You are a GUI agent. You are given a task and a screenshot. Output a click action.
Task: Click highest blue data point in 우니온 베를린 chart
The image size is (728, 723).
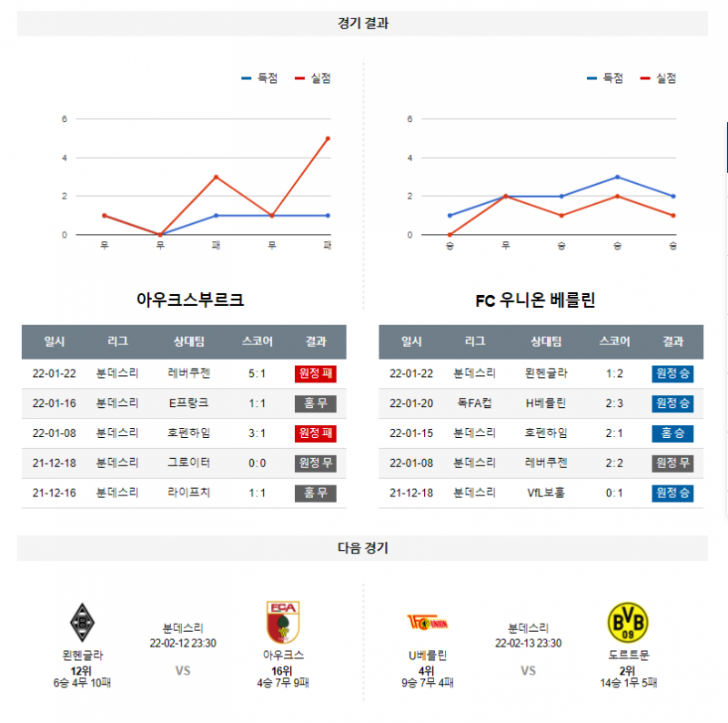[617, 177]
